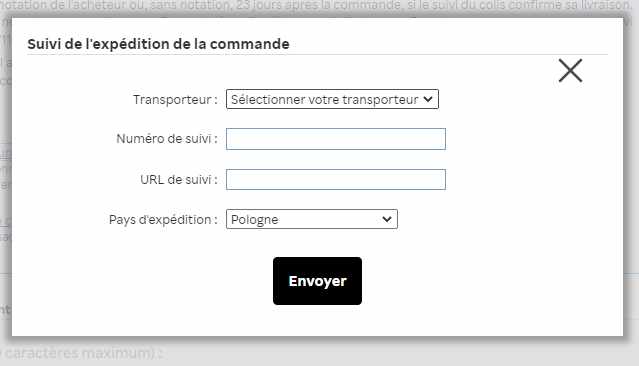Click the chevron arrow of the Transporteur select
Screen dimensions: 639x366
[427, 99]
